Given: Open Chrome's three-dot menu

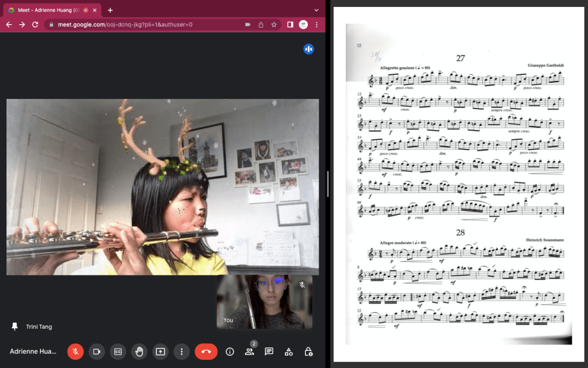Looking at the screenshot, I should 316,25.
